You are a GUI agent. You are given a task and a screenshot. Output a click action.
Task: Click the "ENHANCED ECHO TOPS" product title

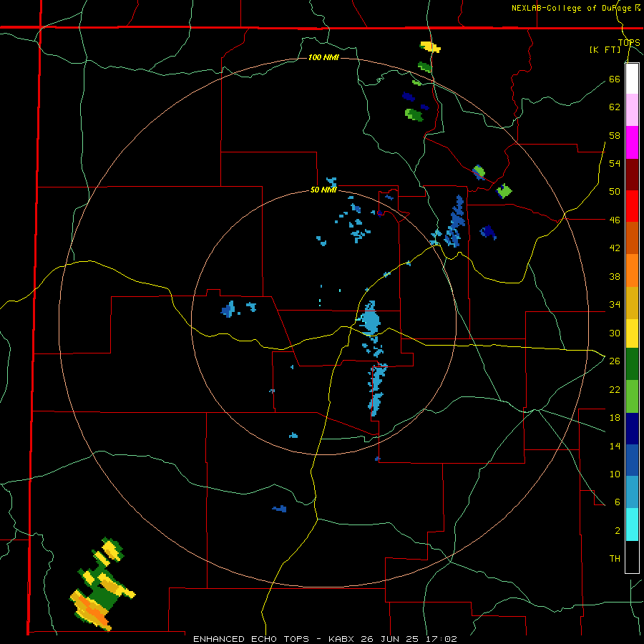tap(251, 639)
